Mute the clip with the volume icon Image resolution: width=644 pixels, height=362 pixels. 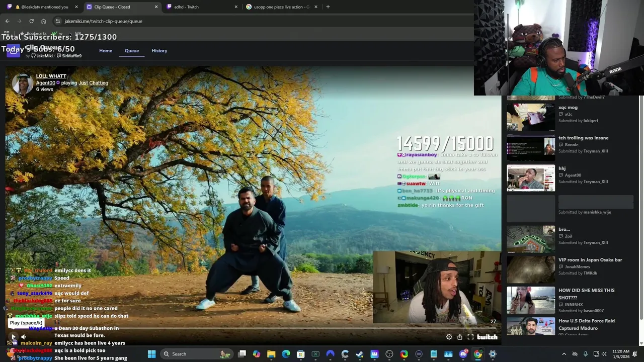[24, 337]
